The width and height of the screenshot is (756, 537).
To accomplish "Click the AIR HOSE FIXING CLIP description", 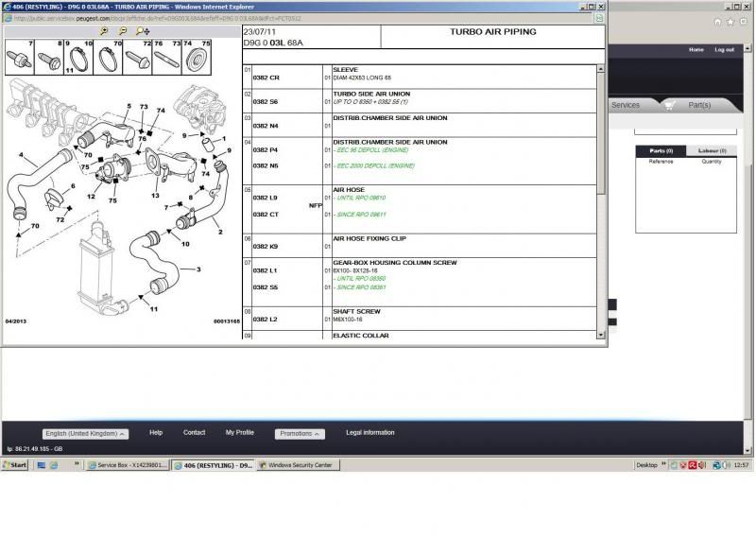I will pos(369,239).
